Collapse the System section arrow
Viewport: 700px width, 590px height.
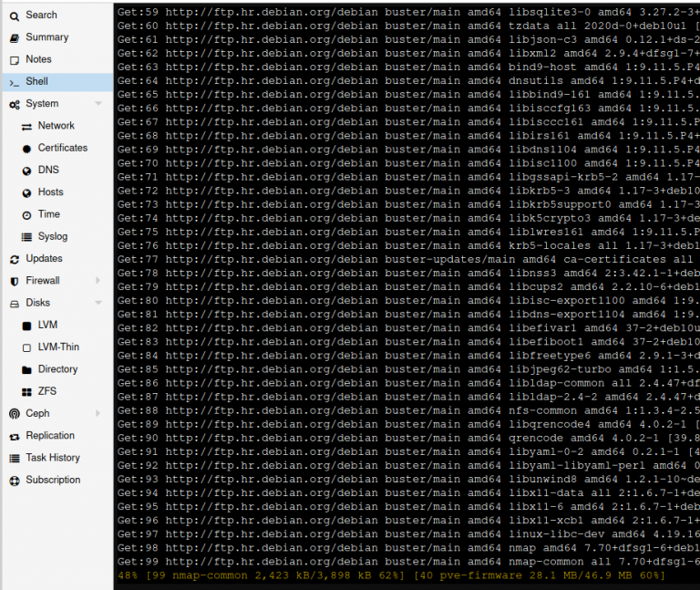click(98, 104)
